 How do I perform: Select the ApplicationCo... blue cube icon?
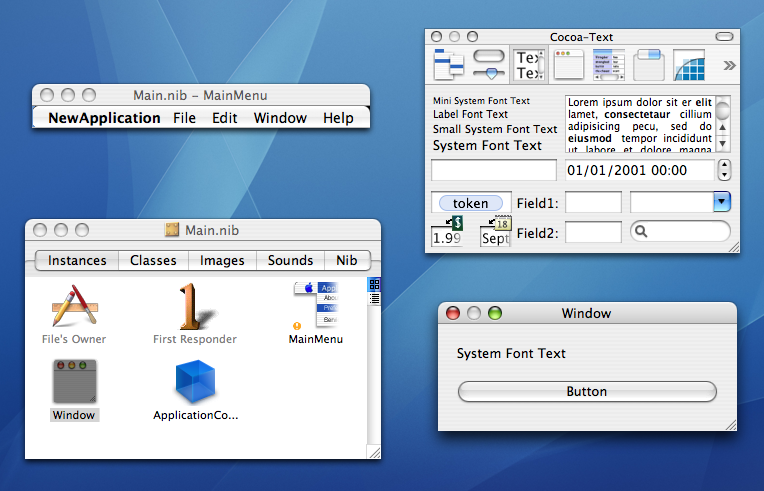coord(195,381)
